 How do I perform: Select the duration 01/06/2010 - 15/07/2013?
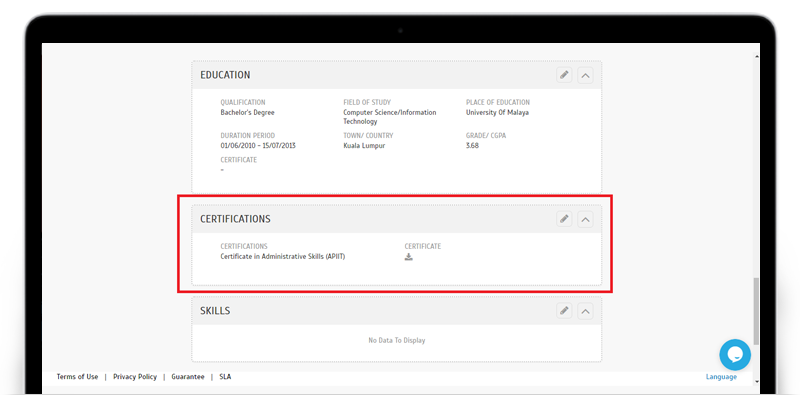[258, 145]
